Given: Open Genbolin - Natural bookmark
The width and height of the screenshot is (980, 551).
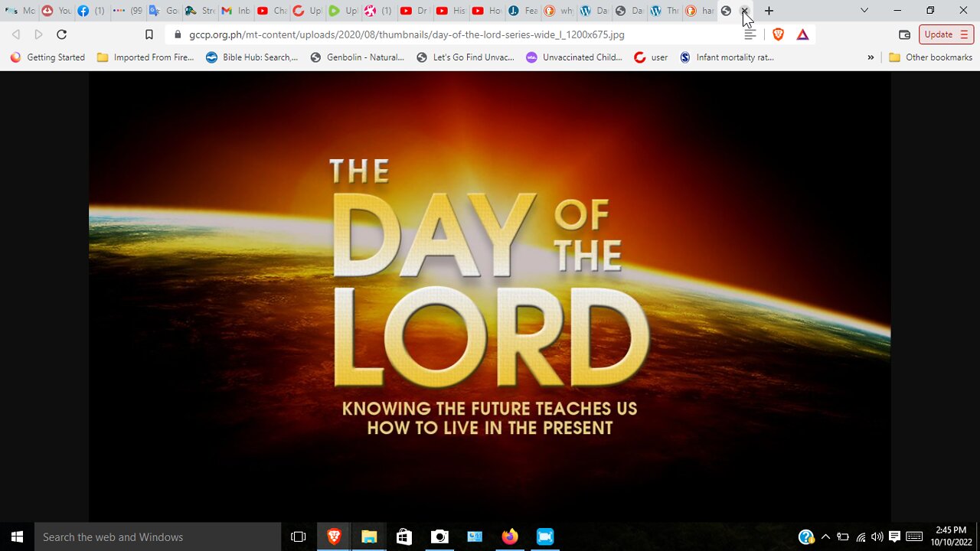Looking at the screenshot, I should tap(357, 57).
